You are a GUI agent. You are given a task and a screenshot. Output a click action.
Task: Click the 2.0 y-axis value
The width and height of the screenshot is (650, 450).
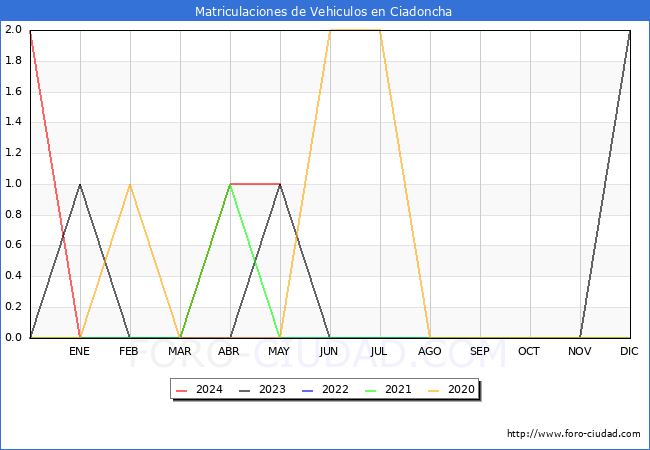point(13,29)
